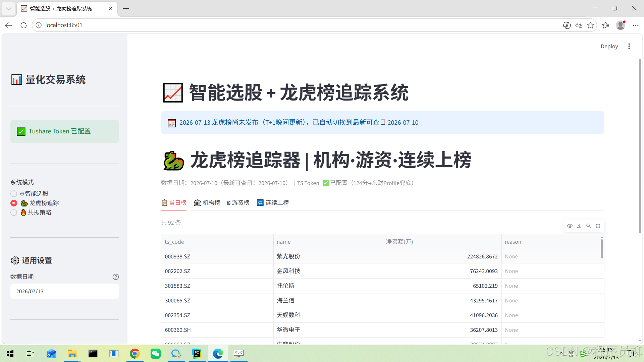Open Task View on the taskbar
644x362 pixels.
tap(30, 354)
